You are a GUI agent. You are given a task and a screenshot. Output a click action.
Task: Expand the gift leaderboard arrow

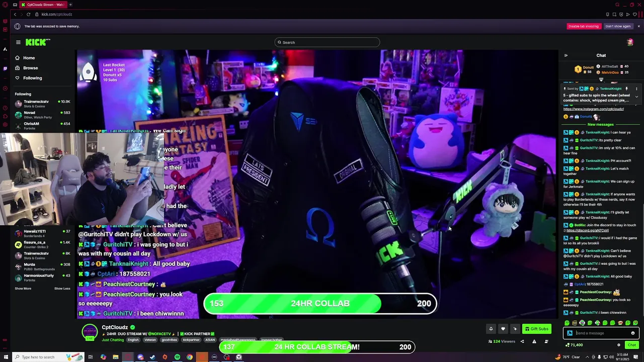pos(601,79)
